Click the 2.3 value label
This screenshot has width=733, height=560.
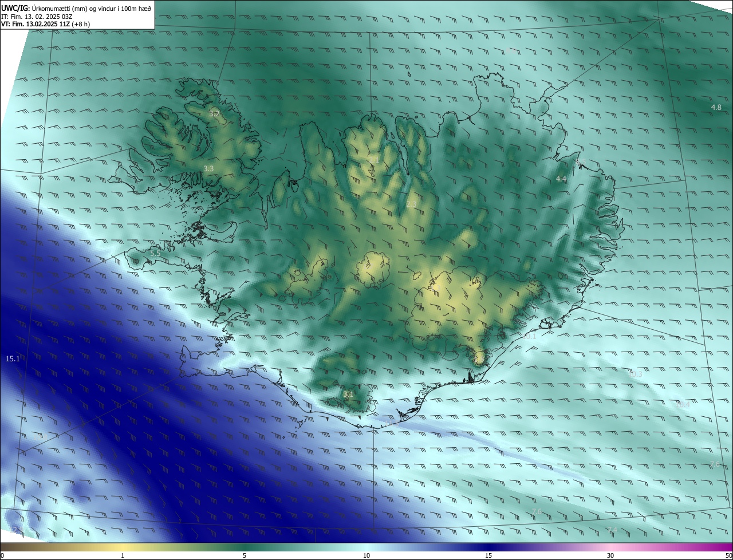click(x=411, y=204)
